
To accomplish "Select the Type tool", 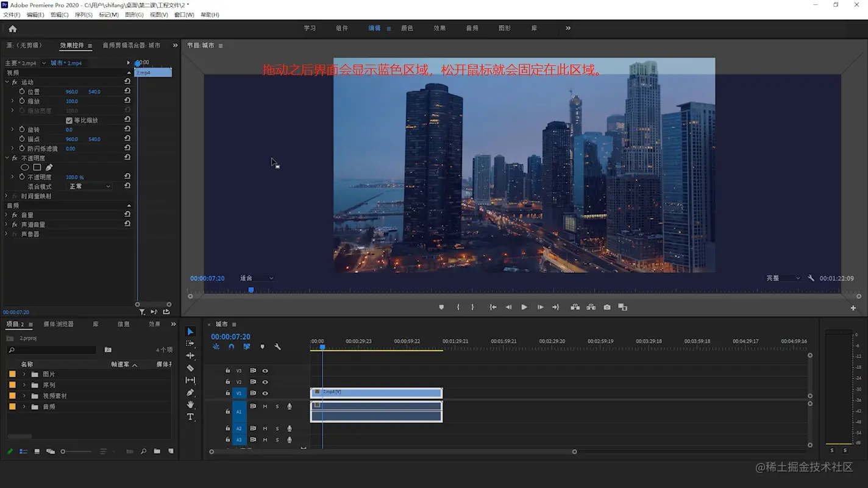I will pyautogui.click(x=190, y=417).
